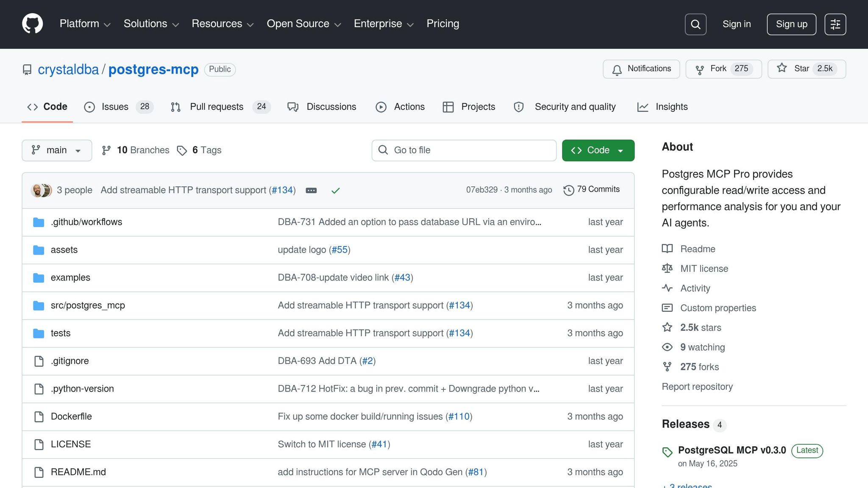This screenshot has height=488, width=868.
Task: Open the command palette sliders icon top right
Action: [x=835, y=24]
